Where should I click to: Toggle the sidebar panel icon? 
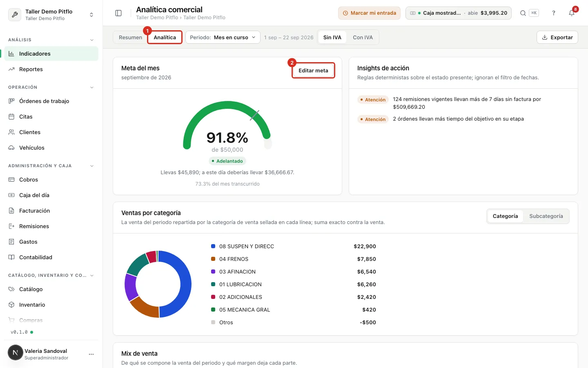[118, 13]
